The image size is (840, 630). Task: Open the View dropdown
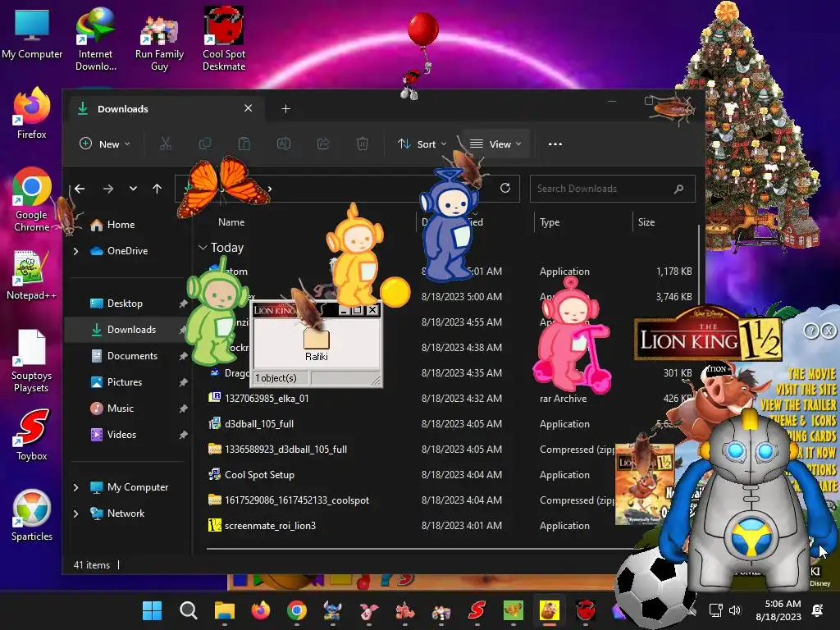click(x=496, y=144)
